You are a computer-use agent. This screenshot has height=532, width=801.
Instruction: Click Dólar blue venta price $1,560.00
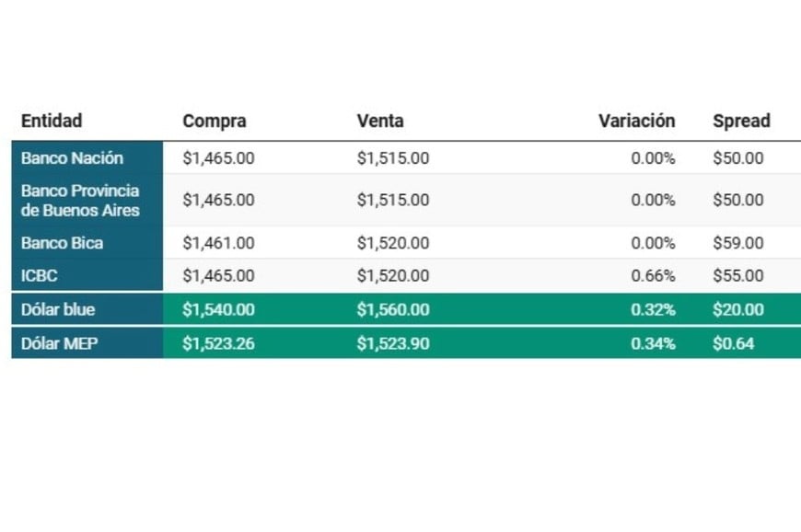point(393,309)
